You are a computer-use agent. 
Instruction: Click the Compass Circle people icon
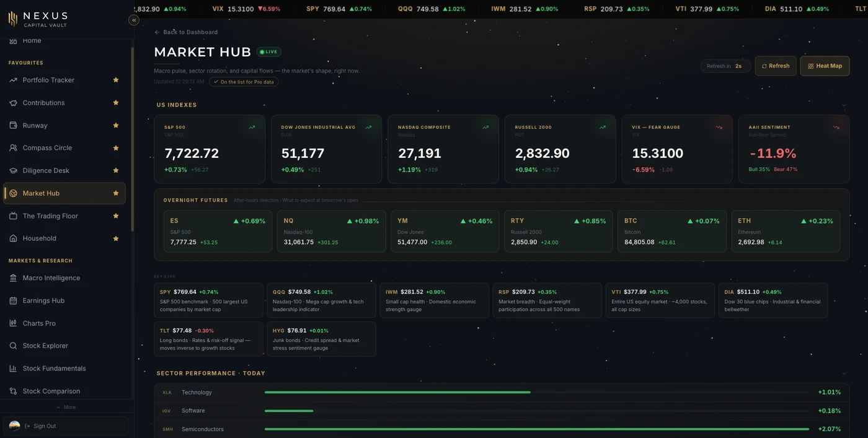pyautogui.click(x=13, y=148)
